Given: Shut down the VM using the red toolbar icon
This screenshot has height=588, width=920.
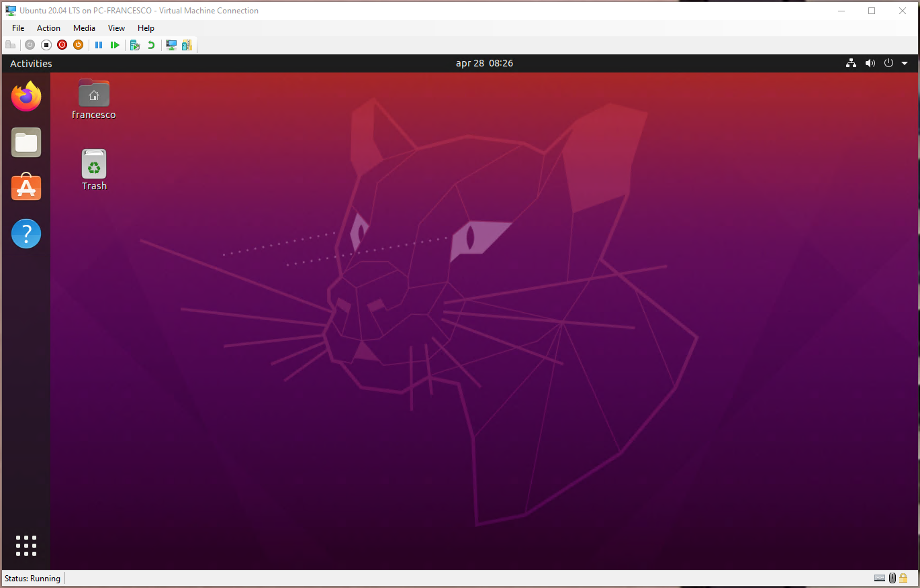Looking at the screenshot, I should (x=62, y=44).
